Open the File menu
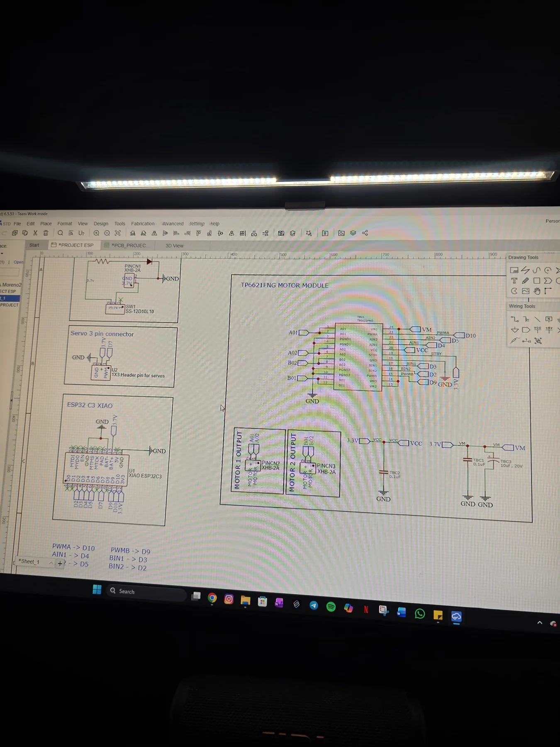Image resolution: width=560 pixels, height=747 pixels. (17, 224)
